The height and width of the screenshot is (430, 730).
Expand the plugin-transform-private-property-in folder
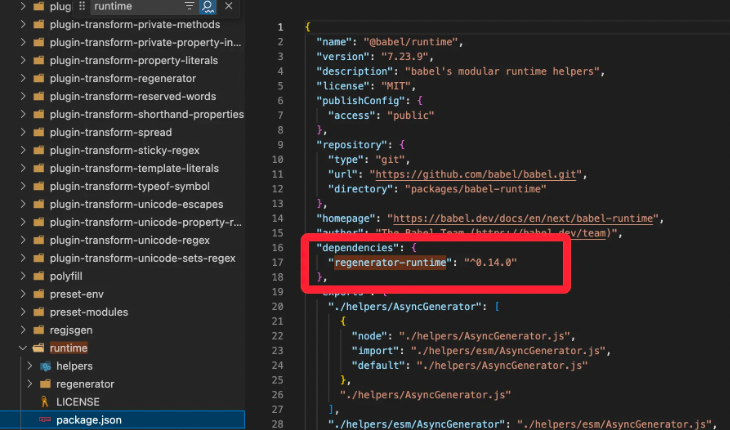pos(23,42)
